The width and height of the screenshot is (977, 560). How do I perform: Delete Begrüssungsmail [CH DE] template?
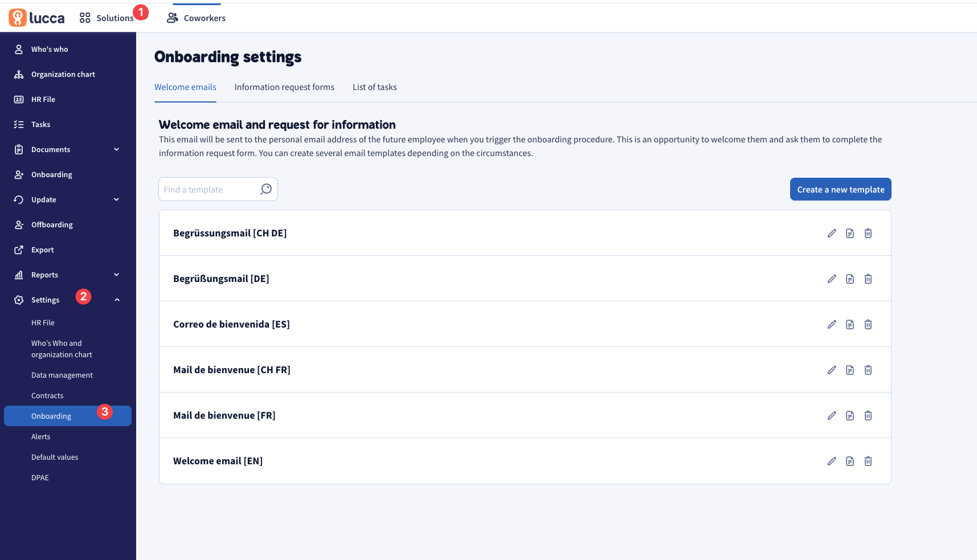[868, 233]
